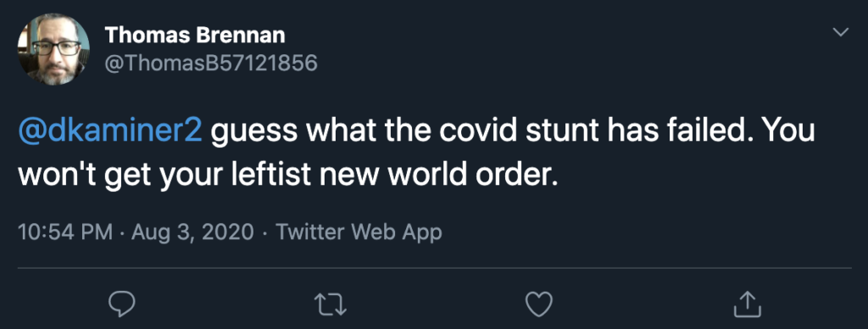Click the Thomas Brennan display name
The image size is (868, 329).
(195, 35)
